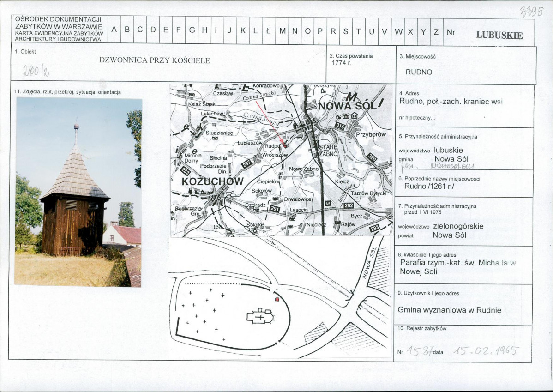This screenshot has width=553, height=392.
Task: Click road number 292 sign on the map
Action: point(349,205)
